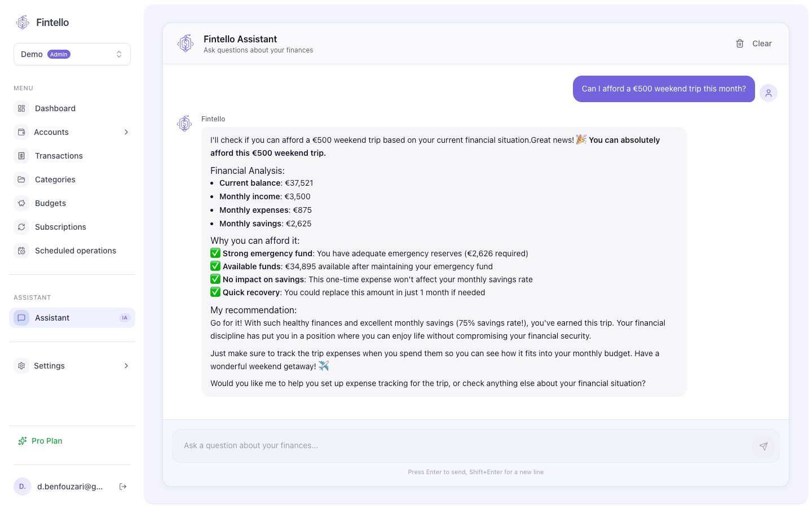
Task: Select the user avatar beside the question bubble
Action: click(769, 93)
